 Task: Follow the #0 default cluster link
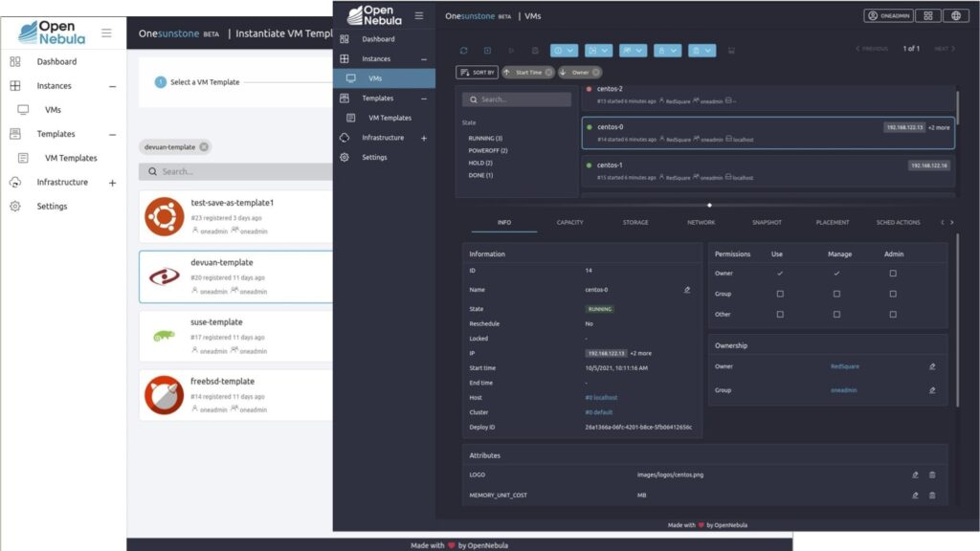tap(599, 412)
